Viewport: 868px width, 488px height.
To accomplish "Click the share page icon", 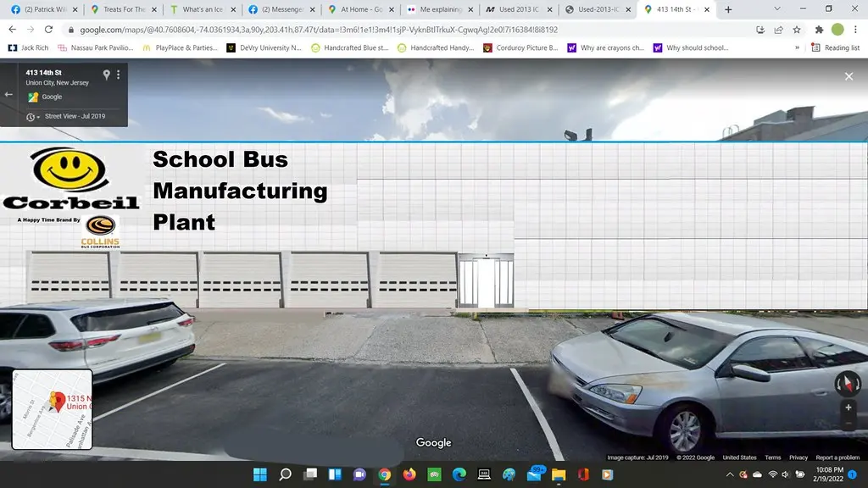I will click(x=778, y=30).
